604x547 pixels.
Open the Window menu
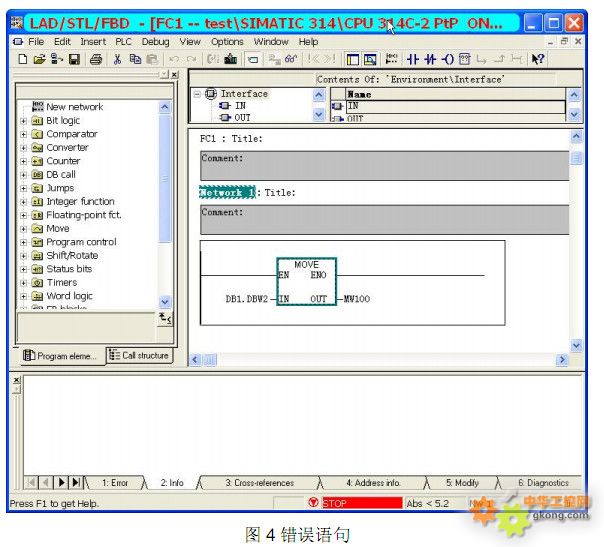271,42
